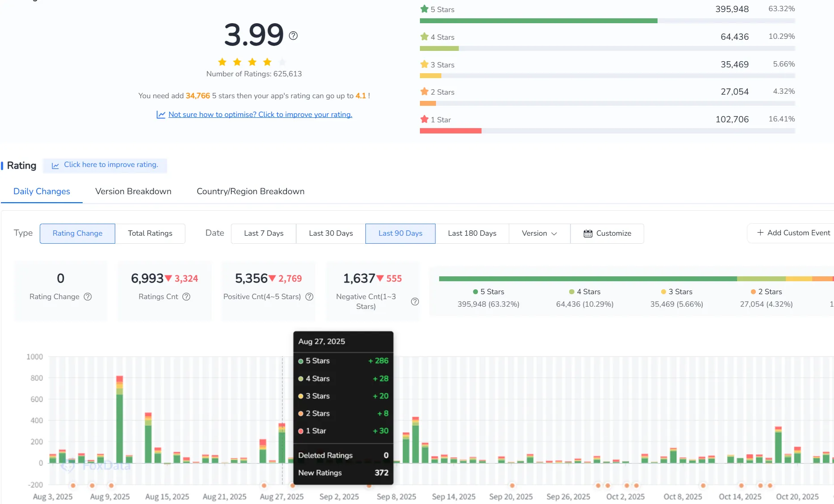Click 'Not sure how to optimise' link
This screenshot has height=504, width=834.
point(260,115)
